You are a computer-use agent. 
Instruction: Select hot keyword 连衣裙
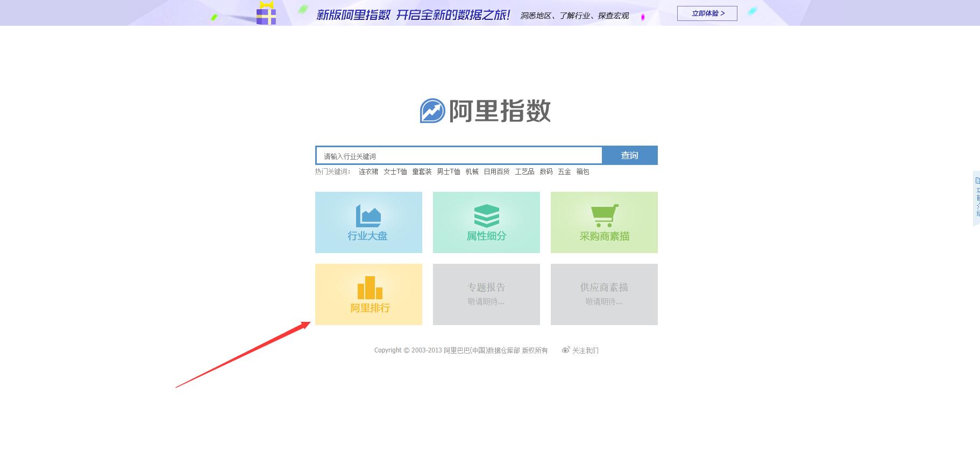tap(368, 171)
